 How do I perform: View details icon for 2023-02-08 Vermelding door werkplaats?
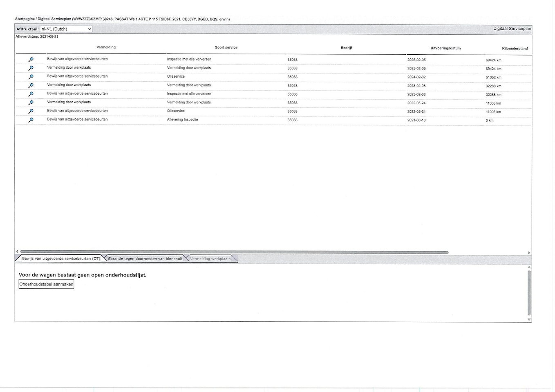pyautogui.click(x=31, y=85)
